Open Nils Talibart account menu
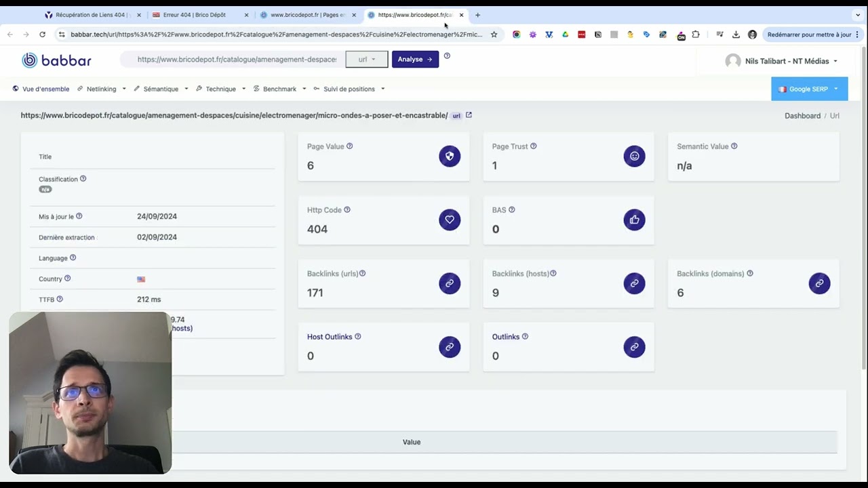The width and height of the screenshot is (868, 488). 782,61
